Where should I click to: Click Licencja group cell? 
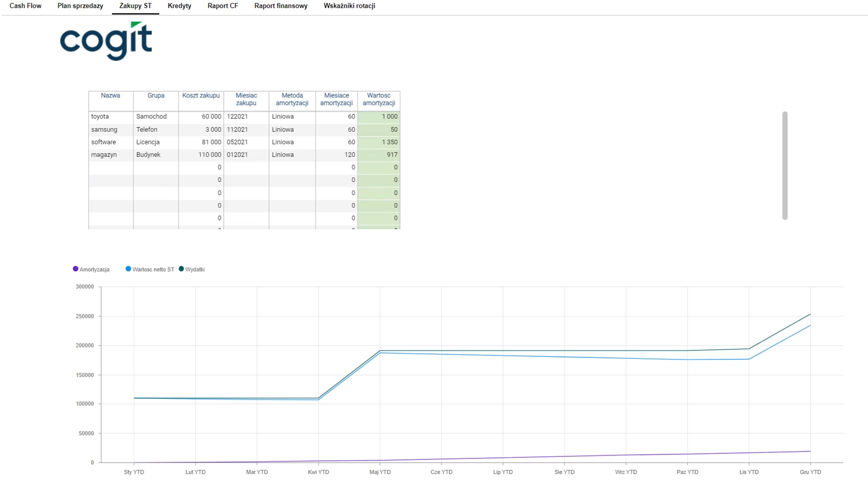tap(156, 142)
